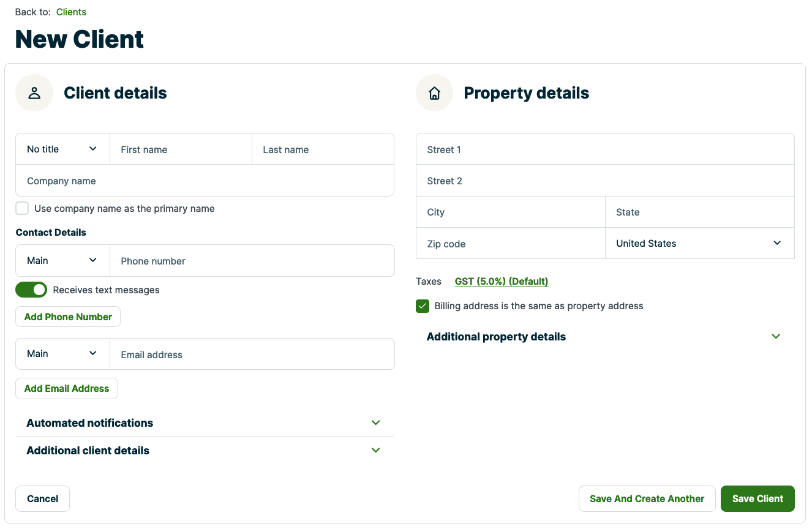This screenshot has width=812, height=529.
Task: Open the GST (5.0%) (Default) tax link
Action: (x=502, y=282)
